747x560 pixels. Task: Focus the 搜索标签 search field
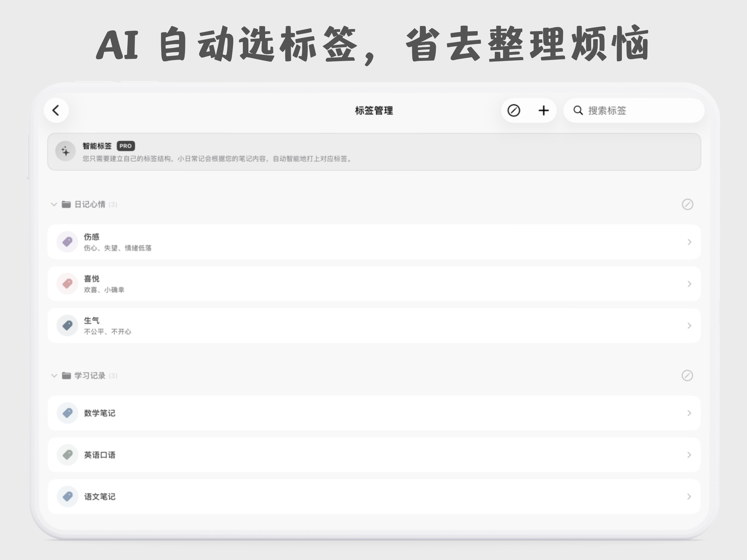point(634,110)
